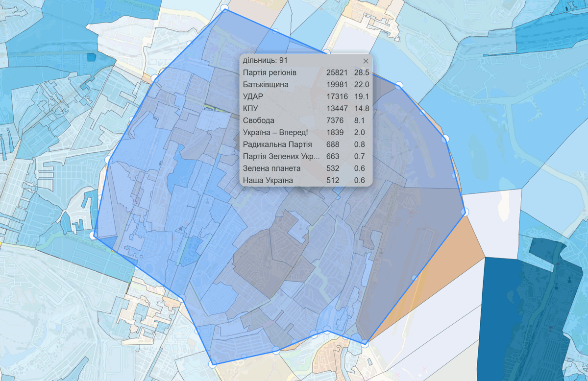
Task: Click vote count 1839
Action: point(335,133)
